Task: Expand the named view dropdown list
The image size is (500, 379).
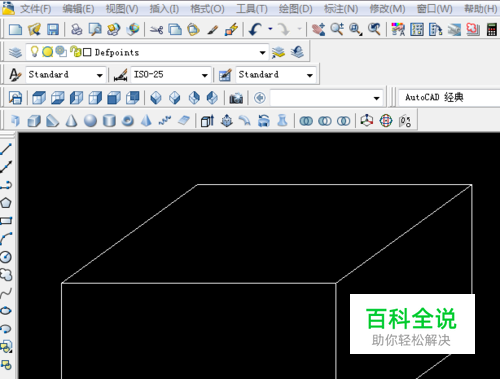Action: [377, 98]
